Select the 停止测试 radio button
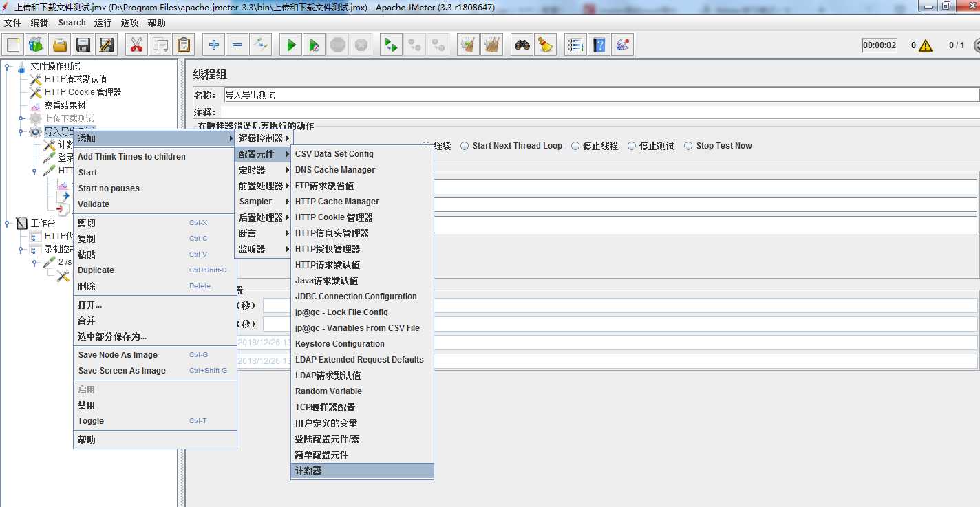 pyautogui.click(x=632, y=146)
